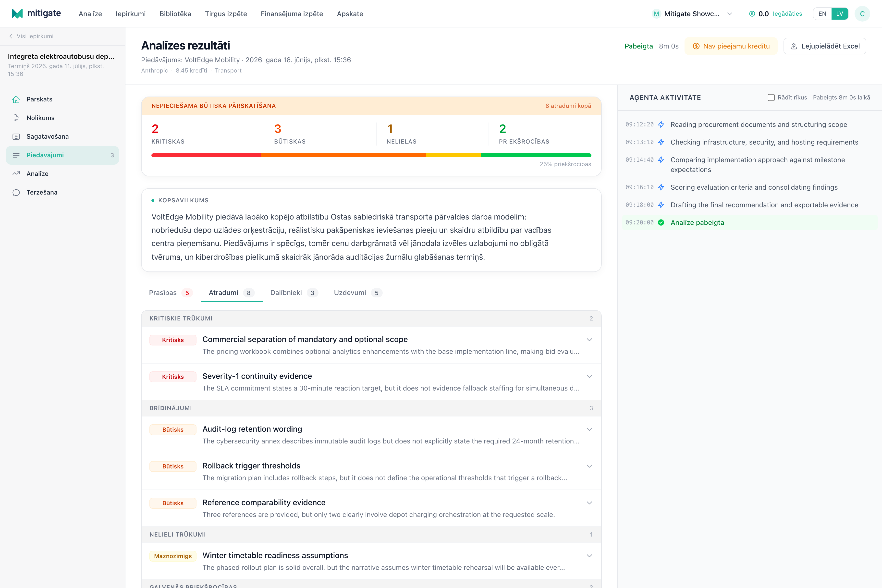
Task: Click the M workspace avatar icon
Action: pyautogui.click(x=656, y=14)
